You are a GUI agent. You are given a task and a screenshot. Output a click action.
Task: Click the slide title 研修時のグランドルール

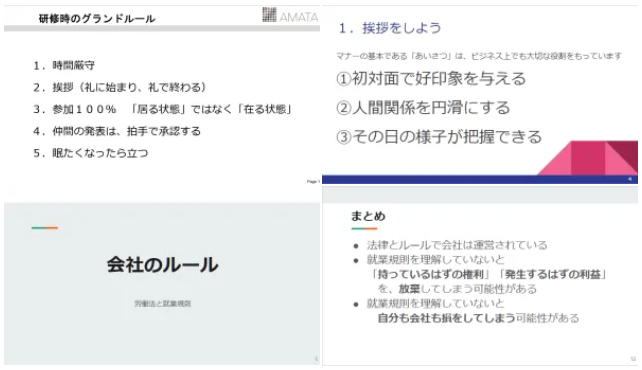click(97, 18)
